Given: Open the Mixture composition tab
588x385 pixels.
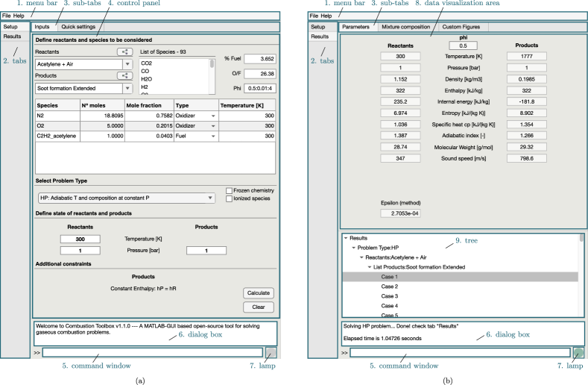Looking at the screenshot, I should [x=405, y=27].
